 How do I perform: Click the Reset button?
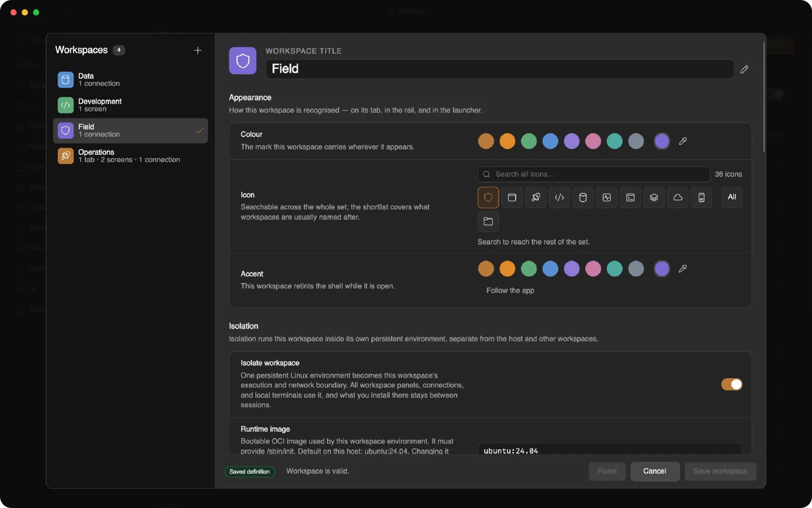(x=607, y=472)
